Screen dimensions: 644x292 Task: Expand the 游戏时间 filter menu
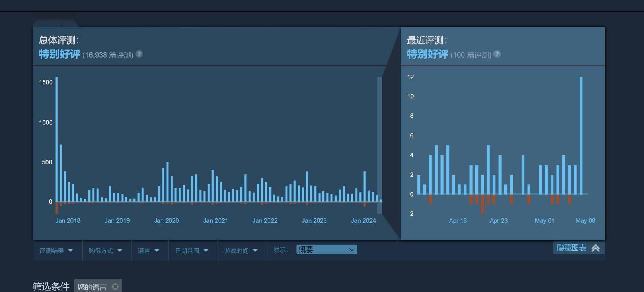click(241, 251)
